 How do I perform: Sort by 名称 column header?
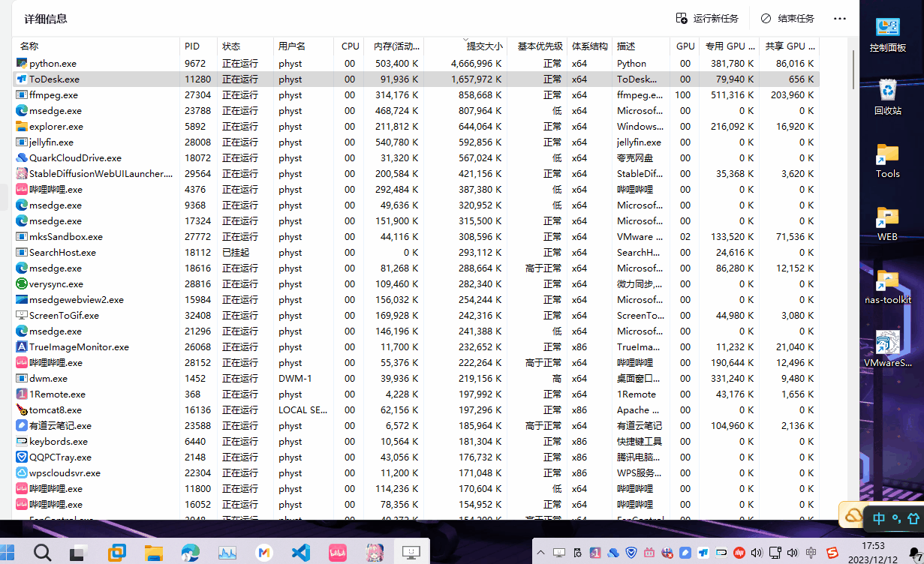click(96, 46)
